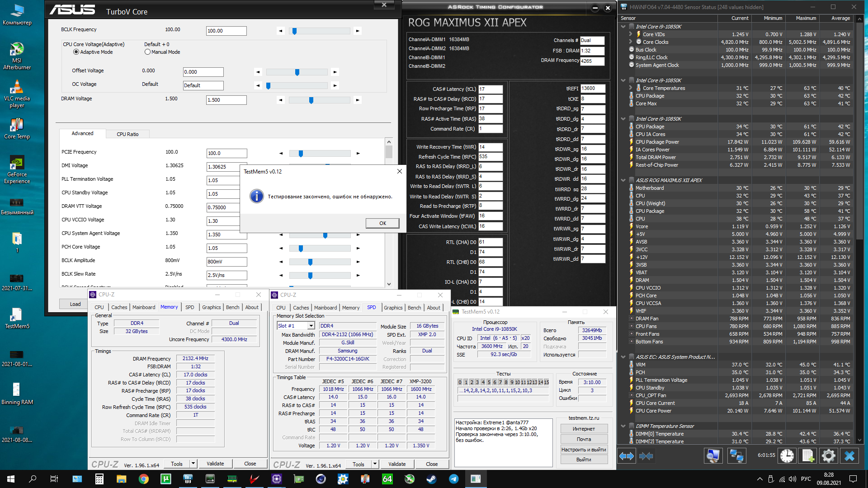868x488 pixels.
Task: Select the Manual Mode radio button
Action: tap(147, 52)
